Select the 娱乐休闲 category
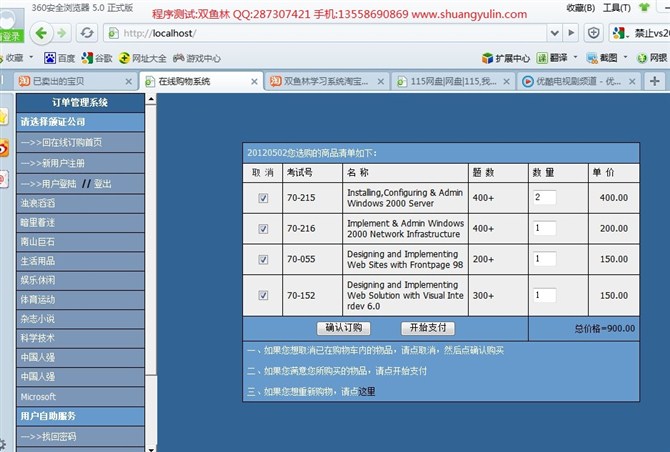This screenshot has height=452, width=670. click(80, 280)
